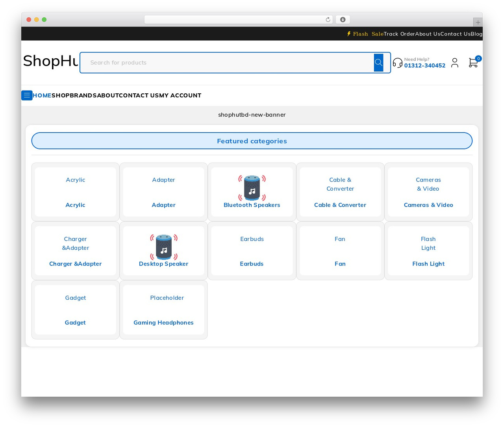Open MY ACCOUNT in navigation menu
The image size is (504, 427).
[x=180, y=95]
